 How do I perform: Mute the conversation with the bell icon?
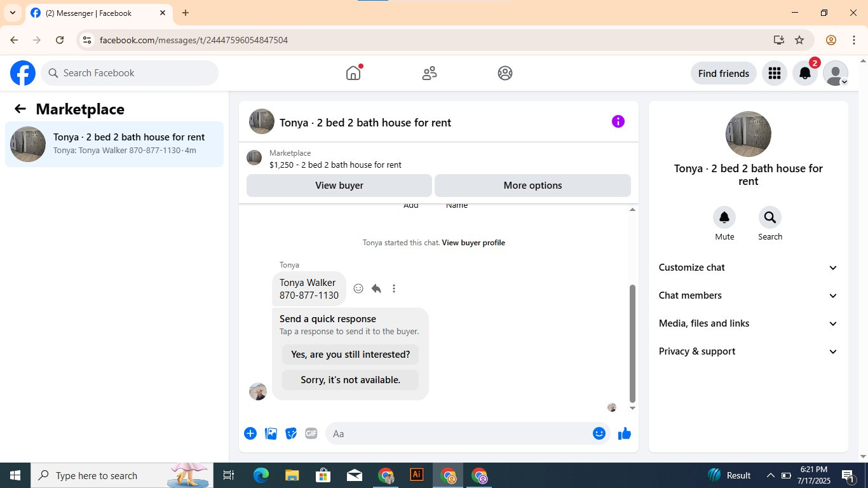724,217
